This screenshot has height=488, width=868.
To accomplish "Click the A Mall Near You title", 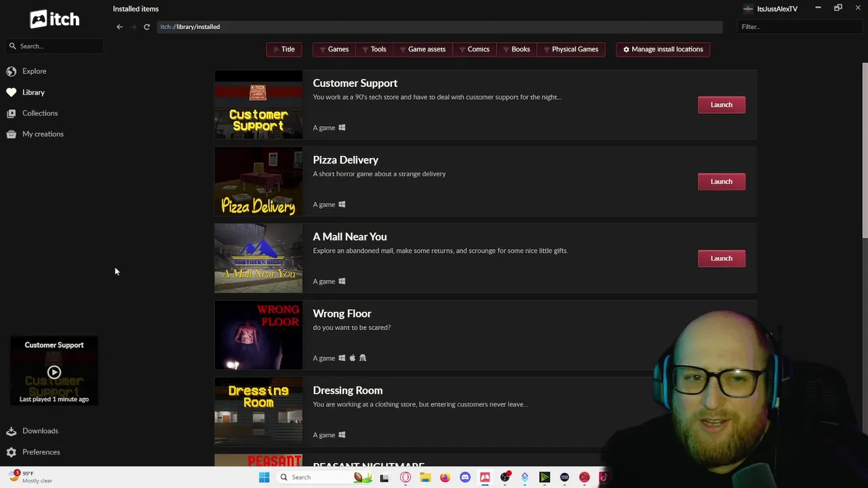I will point(349,237).
